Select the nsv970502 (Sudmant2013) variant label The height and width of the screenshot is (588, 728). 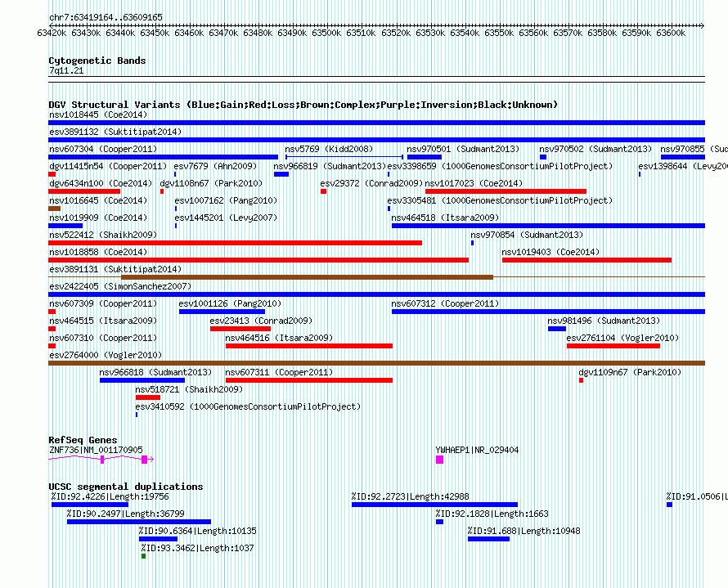595,149
